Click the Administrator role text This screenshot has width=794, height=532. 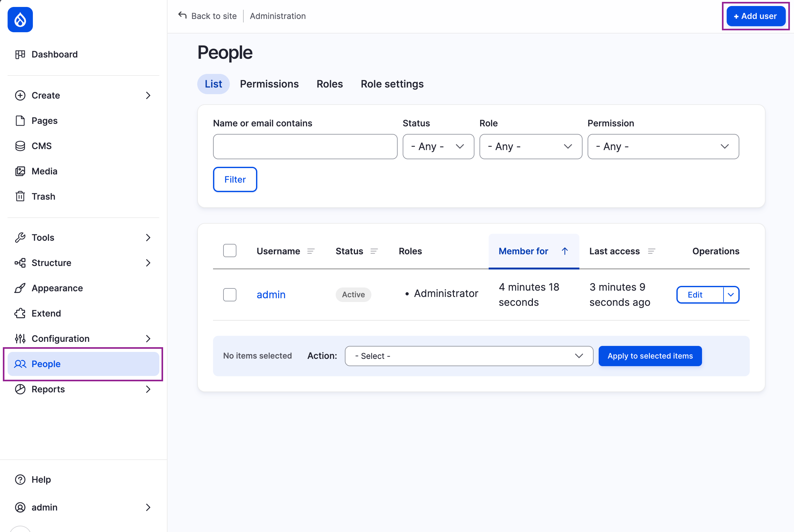[446, 293]
